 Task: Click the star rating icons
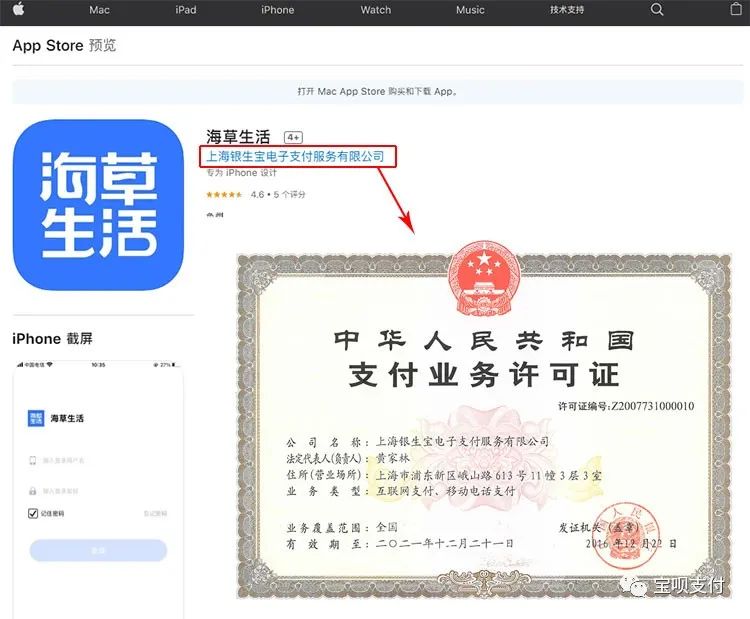click(224, 195)
